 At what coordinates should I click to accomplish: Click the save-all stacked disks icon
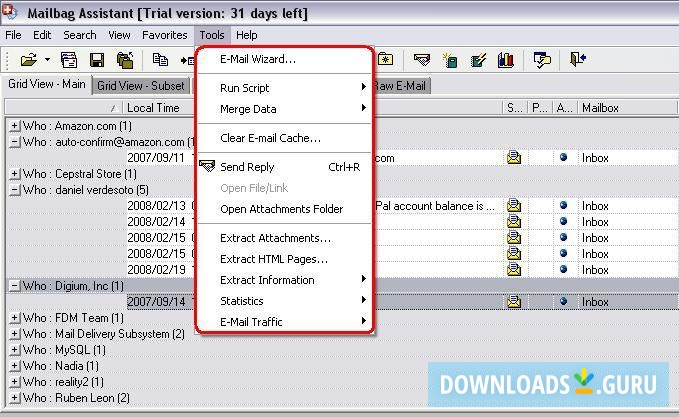pyautogui.click(x=125, y=60)
